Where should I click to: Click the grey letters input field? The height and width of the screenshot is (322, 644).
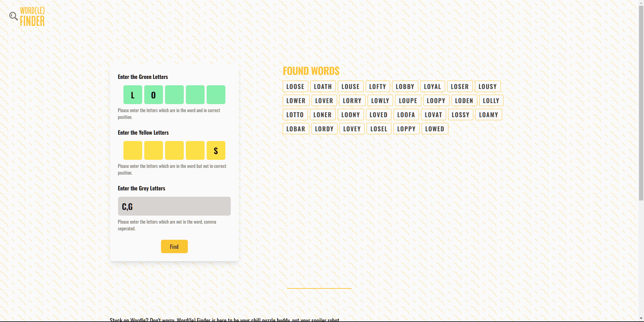[x=174, y=206]
